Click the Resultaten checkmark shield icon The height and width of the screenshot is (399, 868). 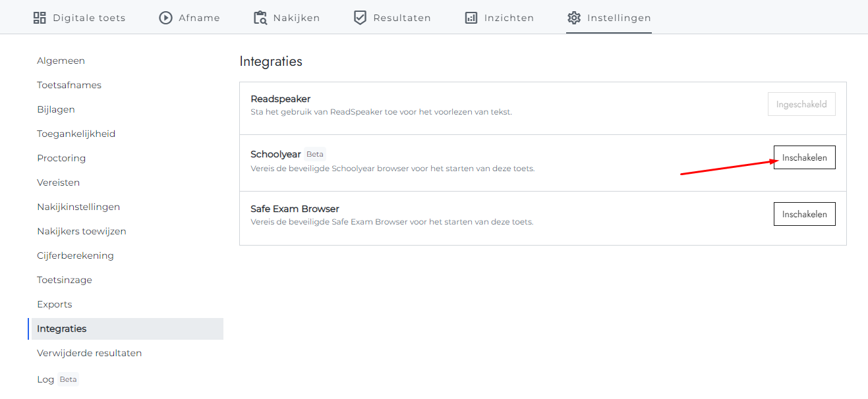tap(360, 18)
